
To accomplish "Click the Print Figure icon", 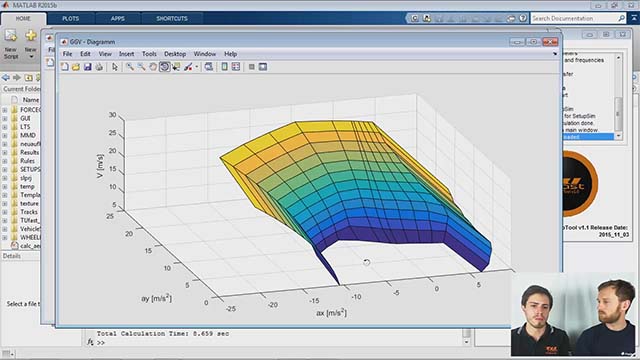I will [99, 67].
